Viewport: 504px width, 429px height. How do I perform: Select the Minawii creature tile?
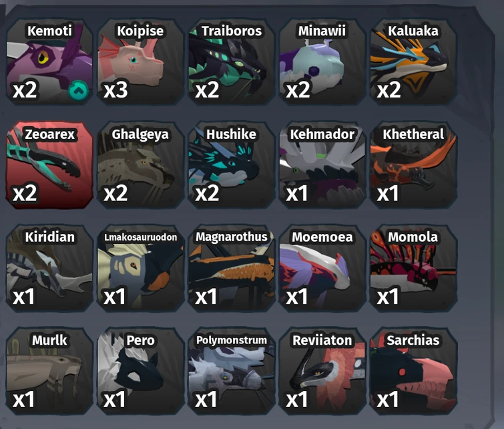coord(322,61)
